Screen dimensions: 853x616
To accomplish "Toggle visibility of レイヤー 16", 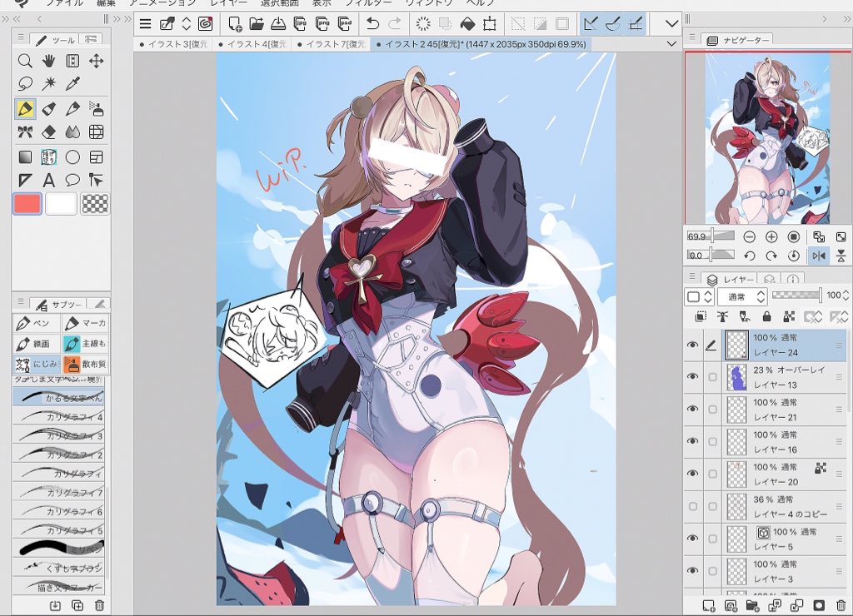I will 692,441.
